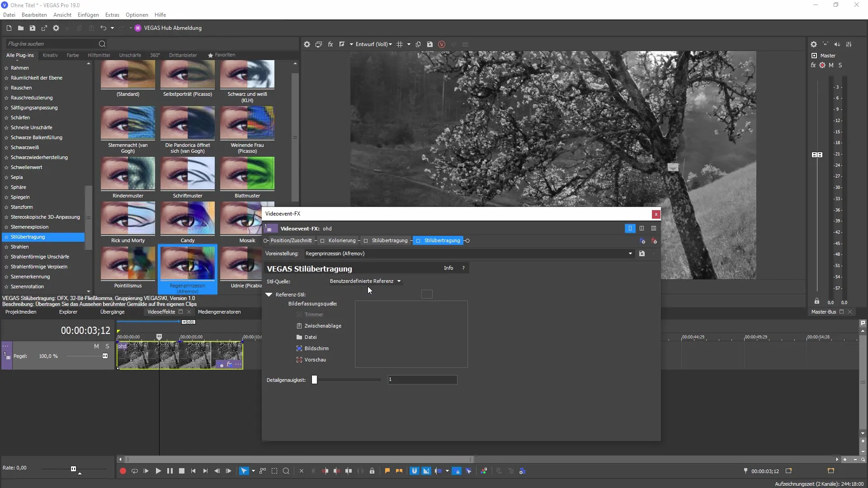Open the Einfügen menu
The width and height of the screenshot is (868, 488).
(x=88, y=15)
